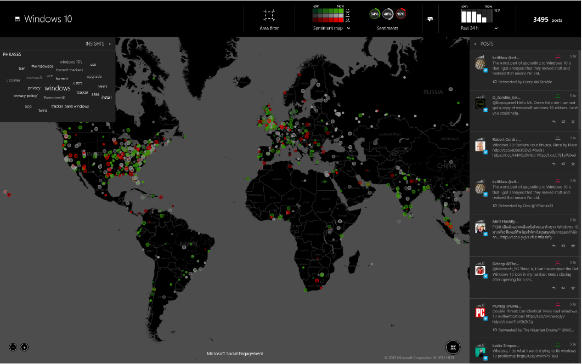This screenshot has width=582, height=364.
Task: Retweet the second post via its icon
Action: point(563,122)
